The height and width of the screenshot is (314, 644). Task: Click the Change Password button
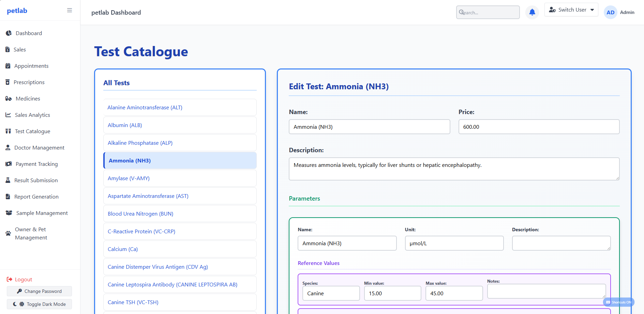point(39,291)
